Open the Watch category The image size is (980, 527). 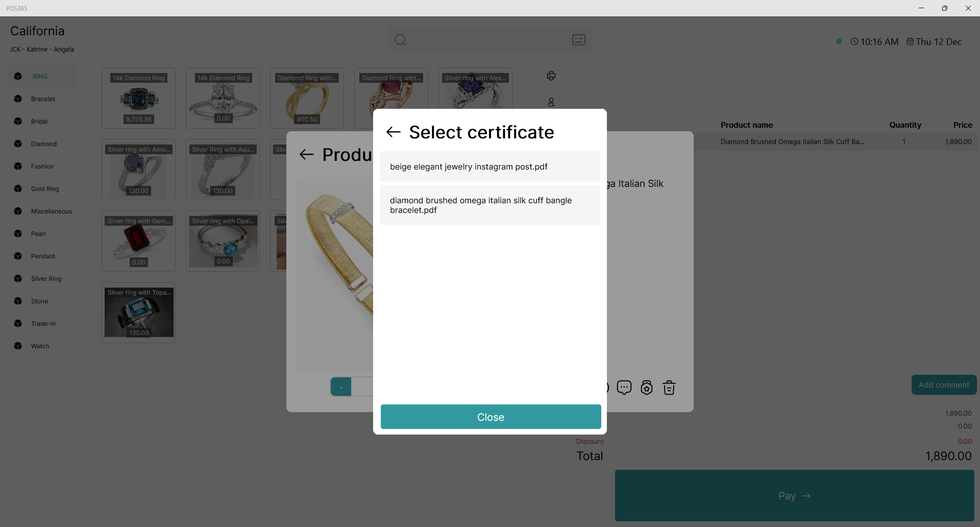(43, 346)
